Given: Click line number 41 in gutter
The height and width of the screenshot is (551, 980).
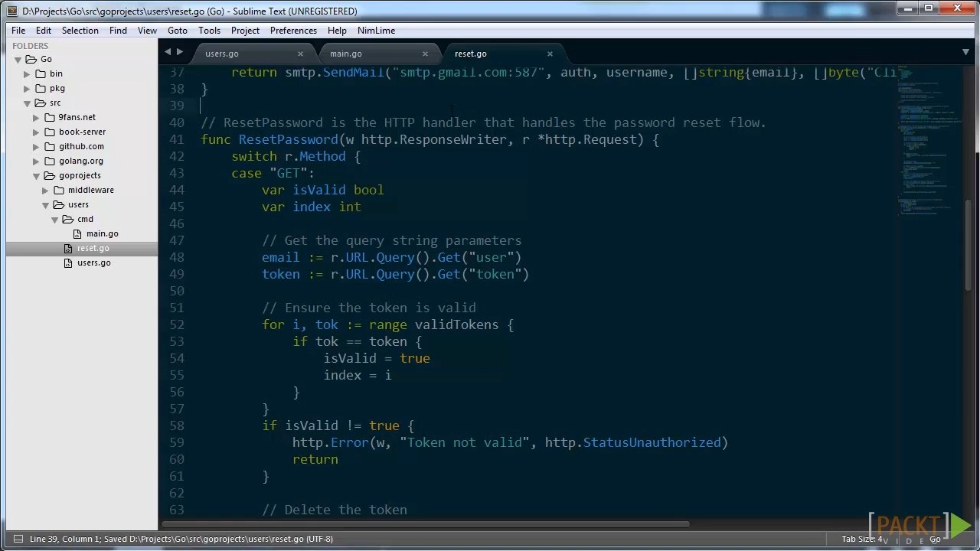Looking at the screenshot, I should (x=176, y=139).
